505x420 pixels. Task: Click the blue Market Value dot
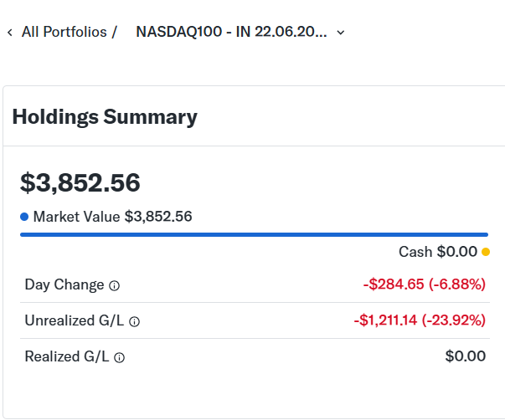[x=24, y=217]
